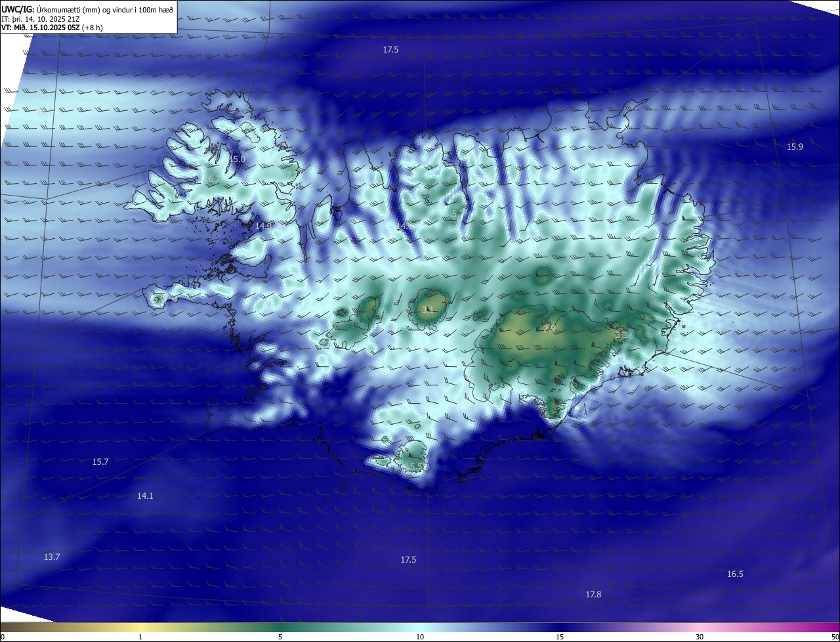Click the 6.7 value in the Westfjords
Screen dimensions: 840x642
coord(214,179)
